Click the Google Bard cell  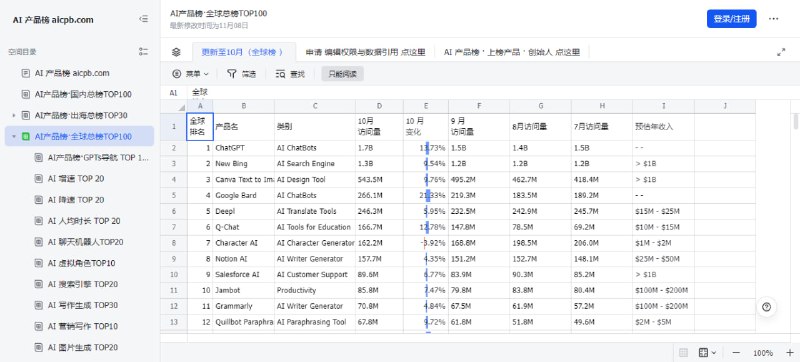pyautogui.click(x=243, y=195)
